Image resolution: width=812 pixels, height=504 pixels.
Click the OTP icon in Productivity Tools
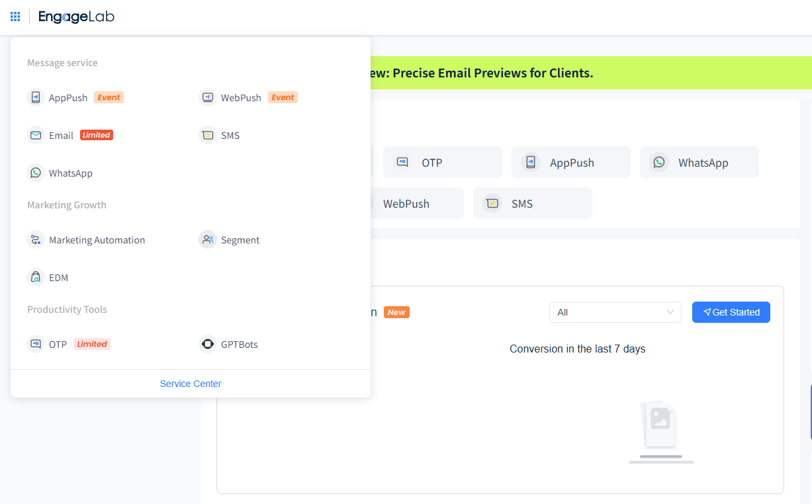point(36,344)
